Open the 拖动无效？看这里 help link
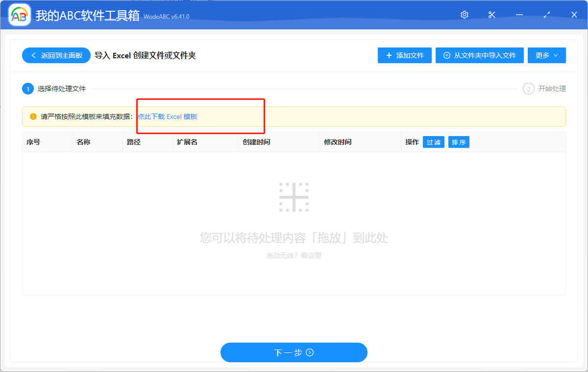588x372 pixels. click(294, 254)
